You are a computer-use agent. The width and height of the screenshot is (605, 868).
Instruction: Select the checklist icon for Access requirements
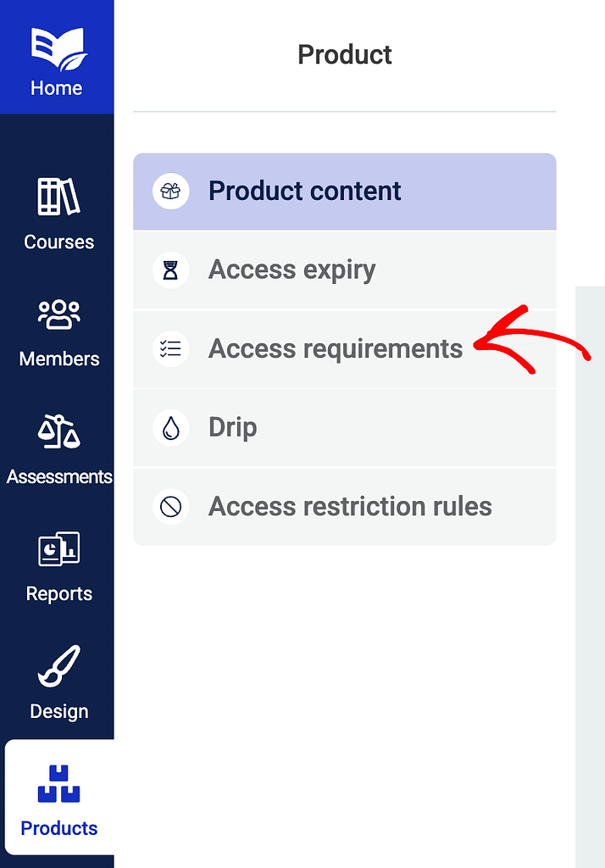coord(171,348)
